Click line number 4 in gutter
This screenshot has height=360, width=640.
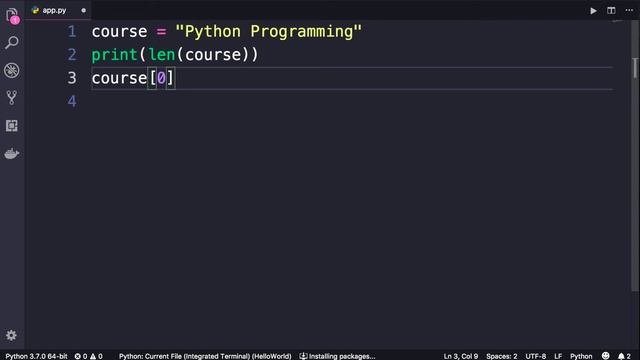(72, 101)
